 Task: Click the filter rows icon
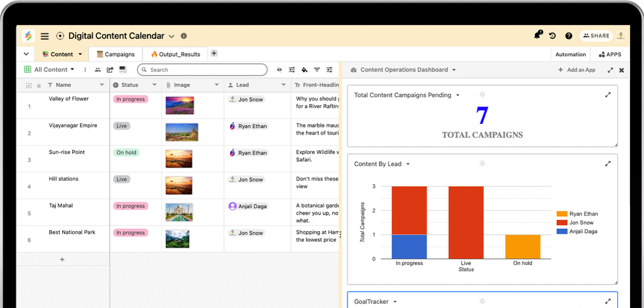(317, 70)
